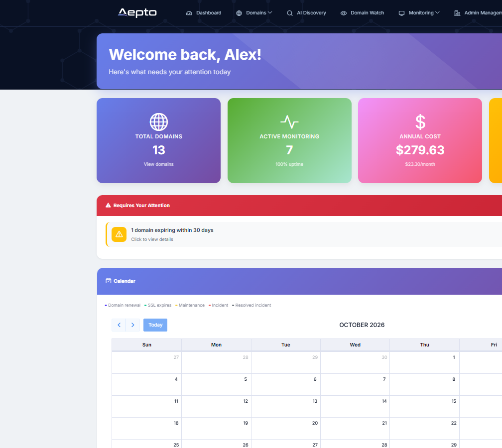This screenshot has height=448, width=502.
Task: Click the Tue column header
Action: pyautogui.click(x=286, y=345)
